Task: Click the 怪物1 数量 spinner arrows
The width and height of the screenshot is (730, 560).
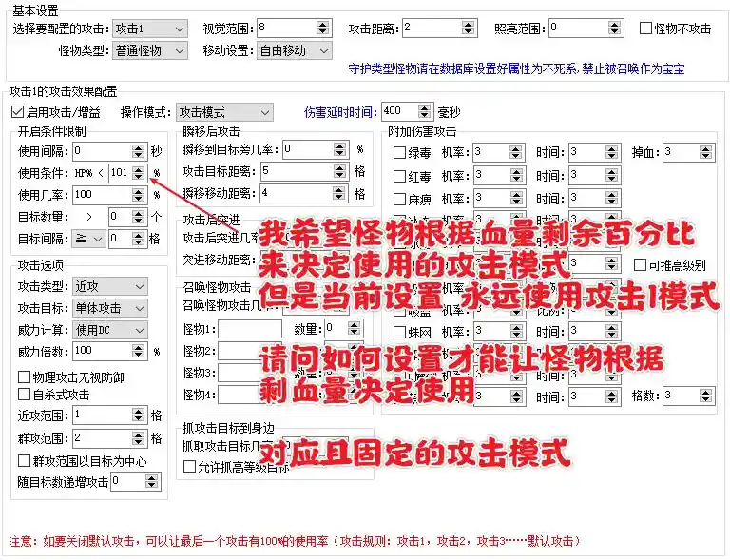Action: (x=354, y=329)
